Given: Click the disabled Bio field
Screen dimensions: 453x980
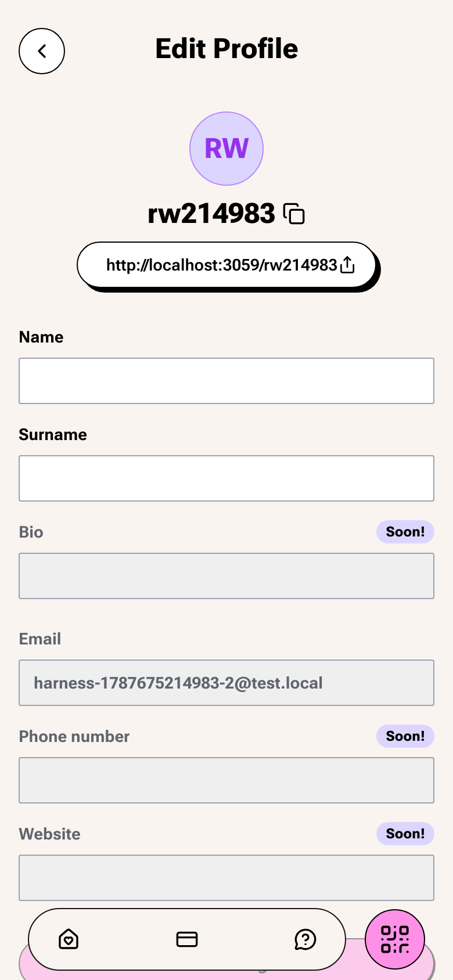Looking at the screenshot, I should (x=227, y=576).
